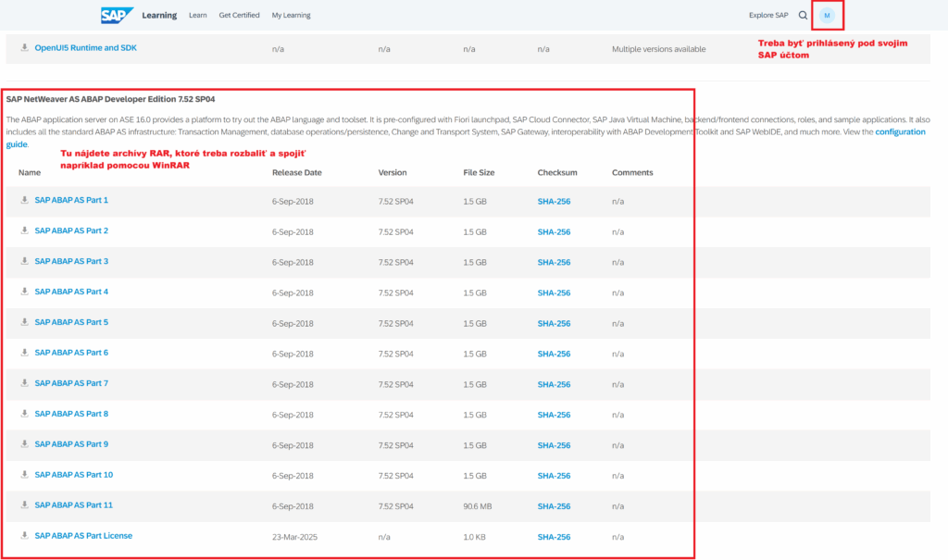Click download icon beside SAP ABAP AS Part License
The width and height of the screenshot is (948, 560).
point(25,535)
